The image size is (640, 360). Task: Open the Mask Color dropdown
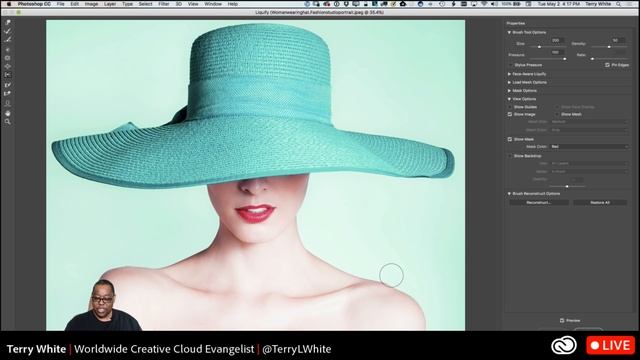click(589, 147)
